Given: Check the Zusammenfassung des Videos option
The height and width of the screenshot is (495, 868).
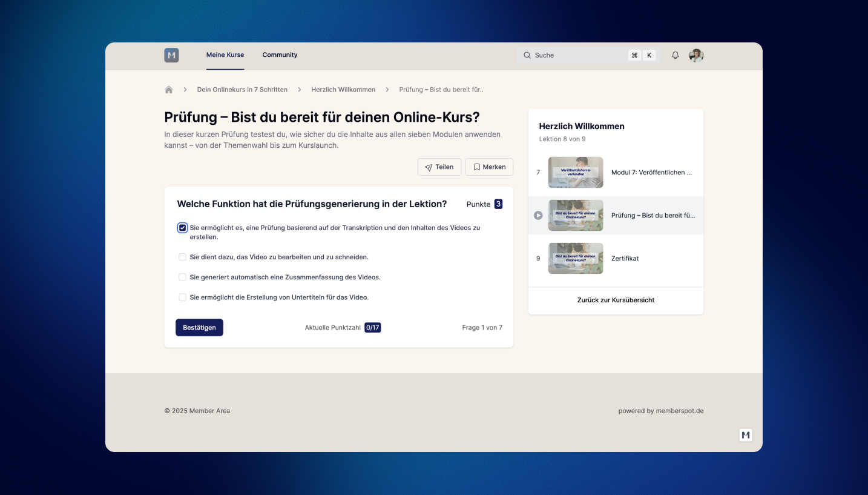Looking at the screenshot, I should tap(182, 277).
